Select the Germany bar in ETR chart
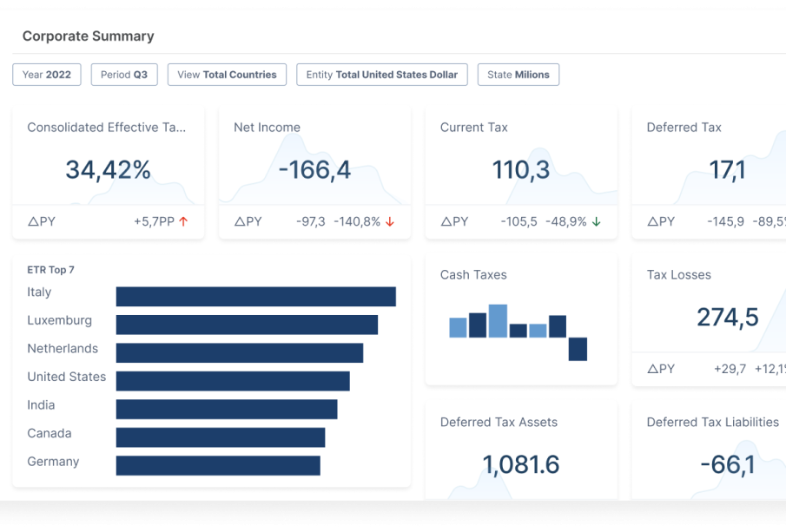The height and width of the screenshot is (532, 786). (x=218, y=466)
